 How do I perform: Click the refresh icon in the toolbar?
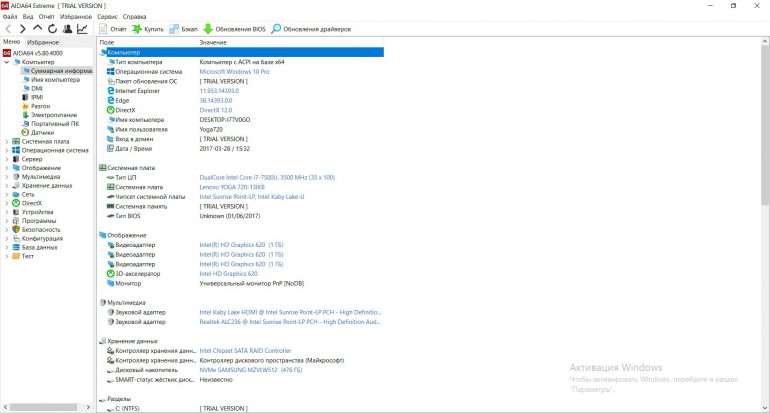coord(52,29)
